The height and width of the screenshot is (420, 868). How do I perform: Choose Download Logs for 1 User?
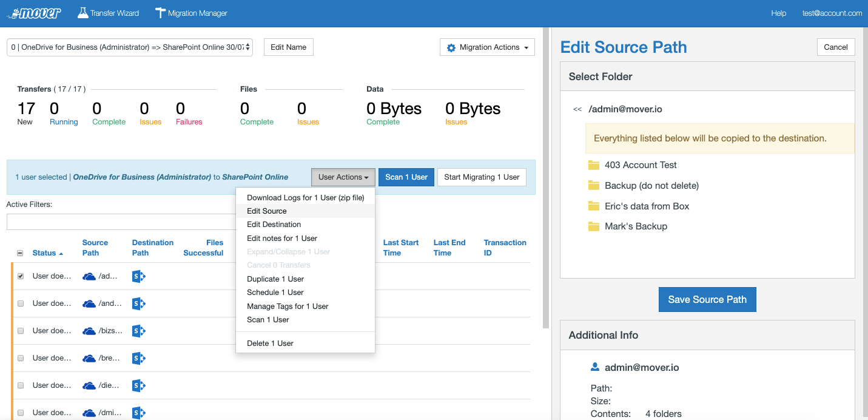(x=305, y=198)
